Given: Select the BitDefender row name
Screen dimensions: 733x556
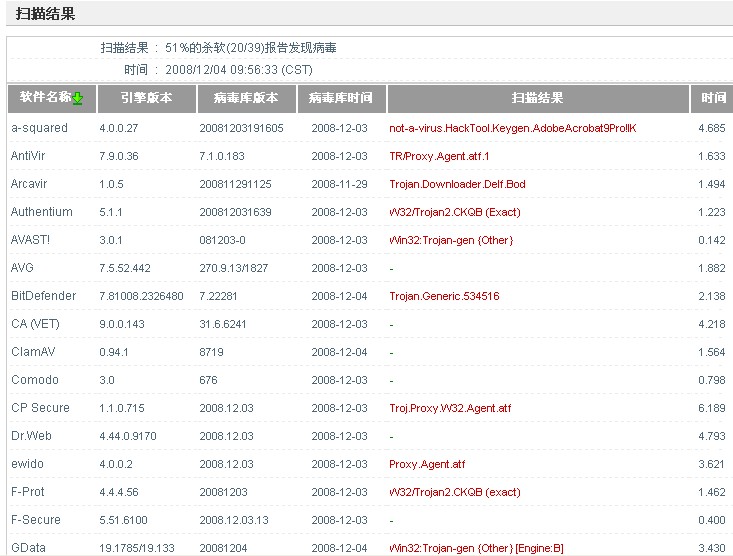Looking at the screenshot, I should coord(43,296).
